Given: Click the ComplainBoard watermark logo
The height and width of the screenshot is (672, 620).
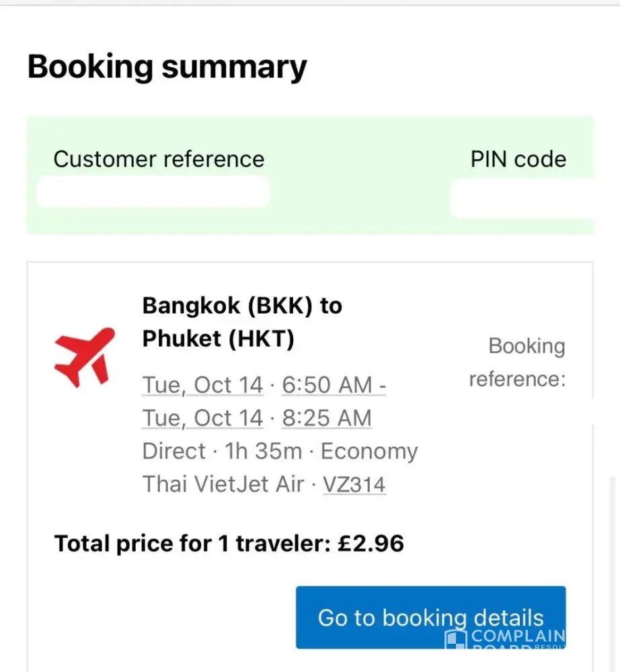Looking at the screenshot, I should [506, 640].
